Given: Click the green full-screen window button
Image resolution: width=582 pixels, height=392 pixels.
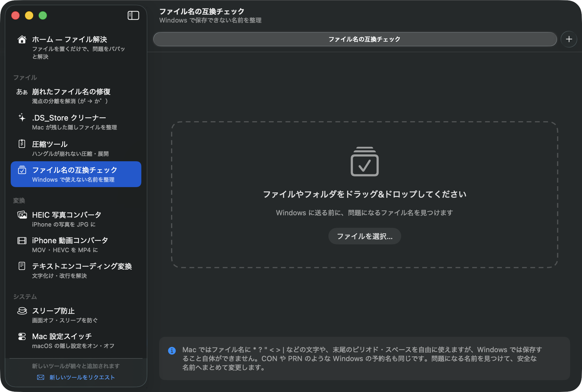Looking at the screenshot, I should pyautogui.click(x=43, y=15).
